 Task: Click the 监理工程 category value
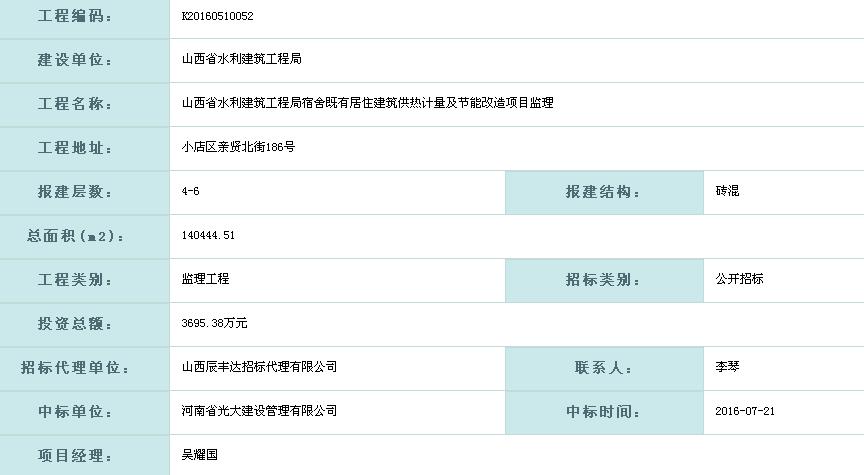(x=205, y=279)
